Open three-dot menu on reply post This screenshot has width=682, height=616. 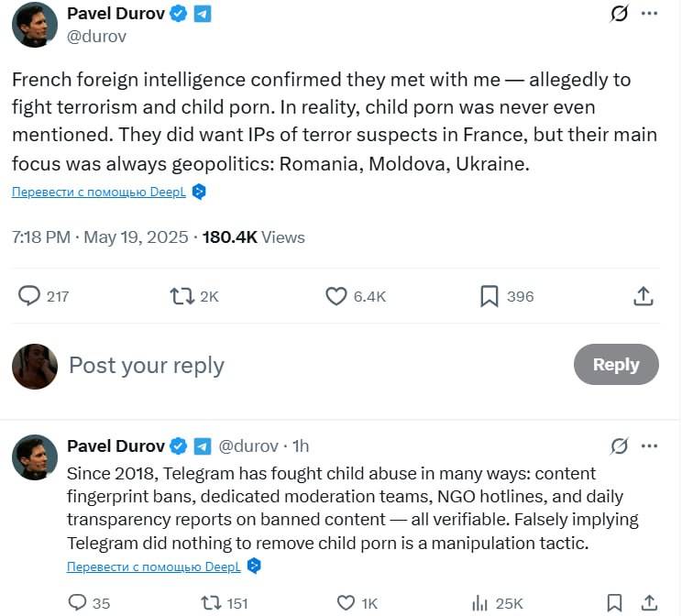click(x=649, y=446)
